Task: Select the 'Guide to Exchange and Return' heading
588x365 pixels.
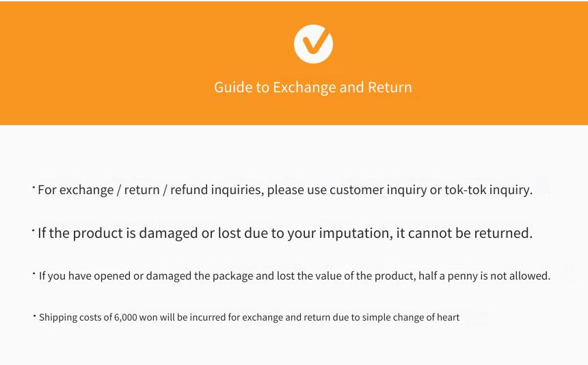Action: pyautogui.click(x=313, y=87)
